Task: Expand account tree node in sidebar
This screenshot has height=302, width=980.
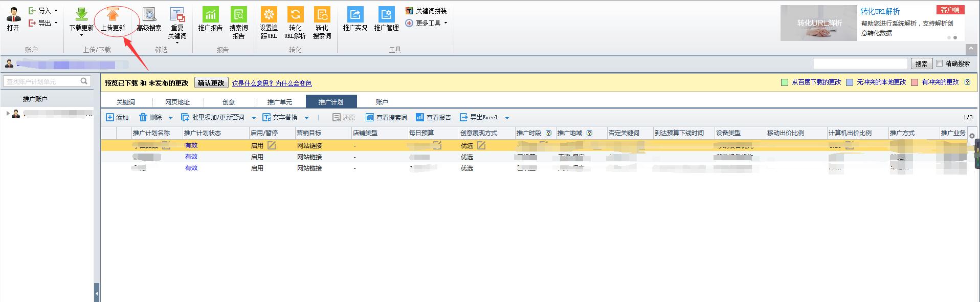Action: (x=8, y=114)
